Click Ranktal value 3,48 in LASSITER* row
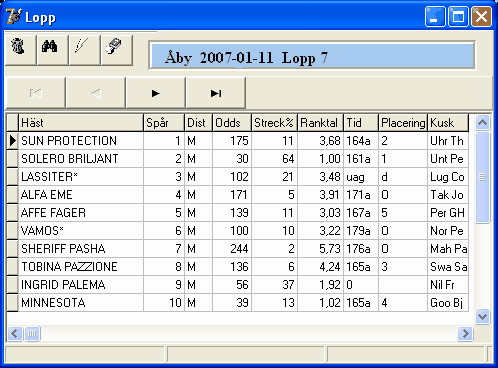This screenshot has height=368, width=498. pyautogui.click(x=320, y=177)
